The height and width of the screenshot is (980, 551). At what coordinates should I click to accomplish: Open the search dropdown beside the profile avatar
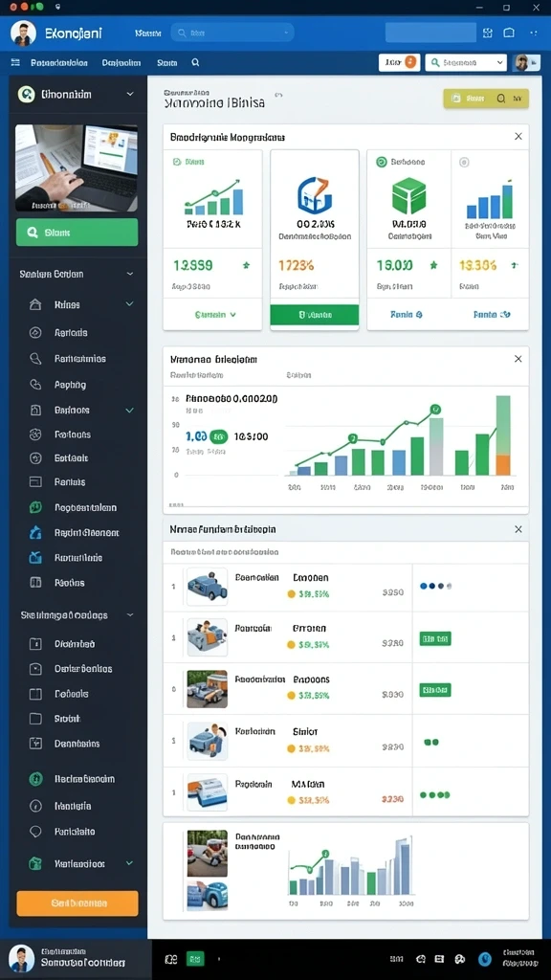466,62
